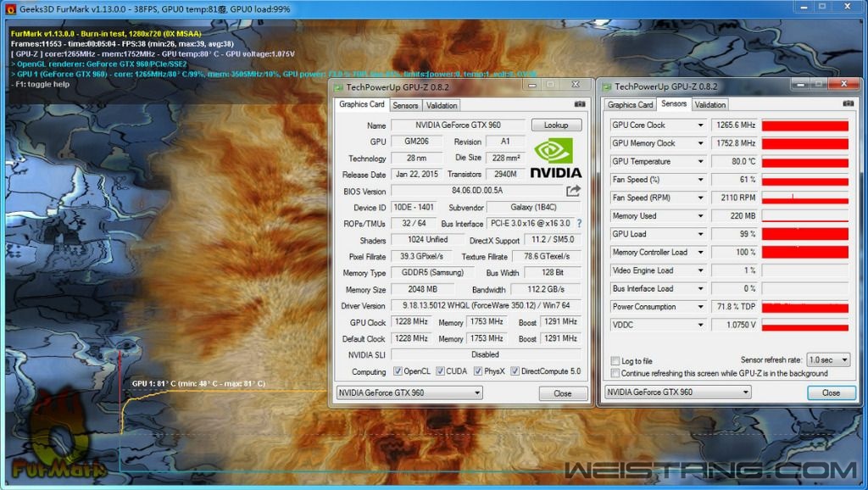Toggle the PhysX checkbox

(478, 371)
